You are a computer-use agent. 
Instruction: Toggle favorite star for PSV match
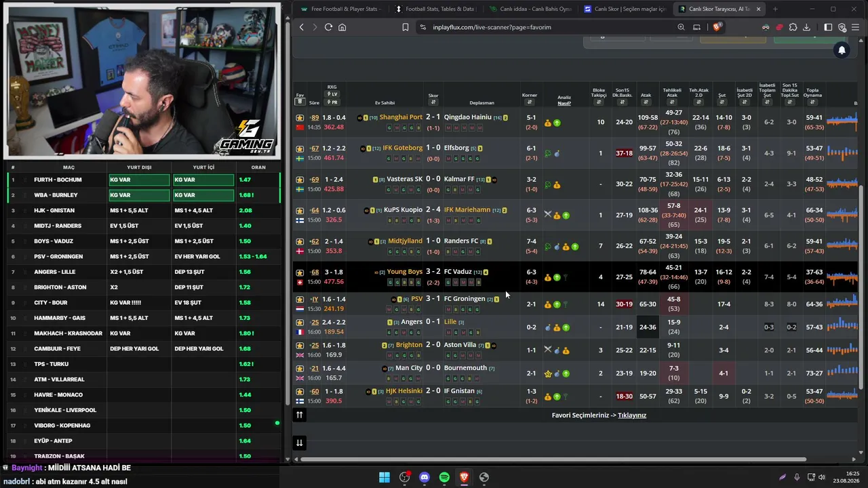click(300, 299)
